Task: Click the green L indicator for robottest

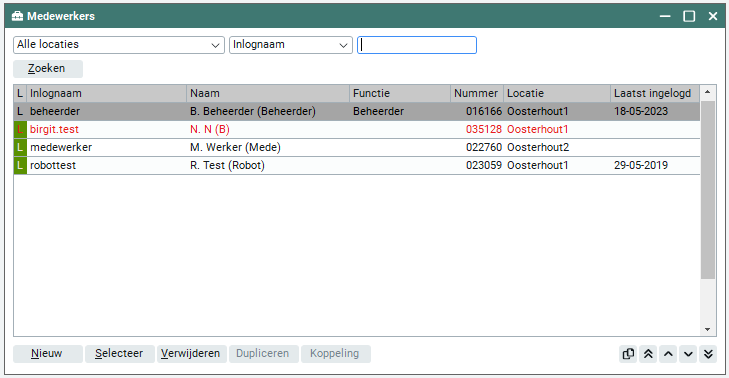Action: tap(20, 166)
